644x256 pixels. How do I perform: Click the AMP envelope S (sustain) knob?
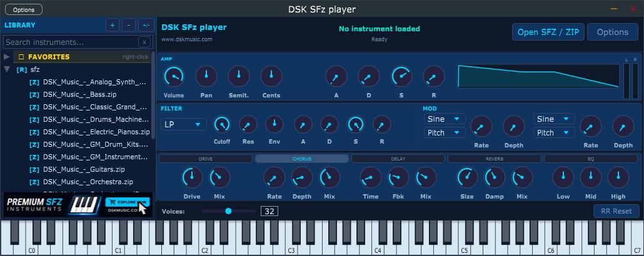pos(401,76)
